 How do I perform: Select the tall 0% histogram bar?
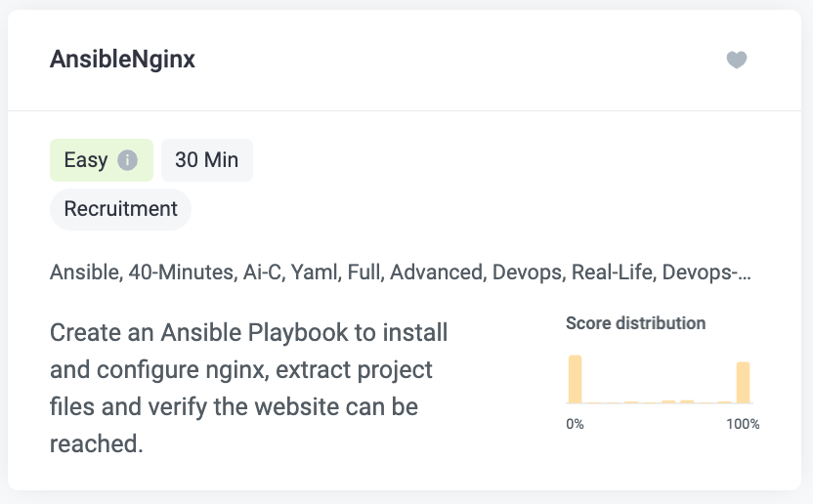[x=575, y=379]
